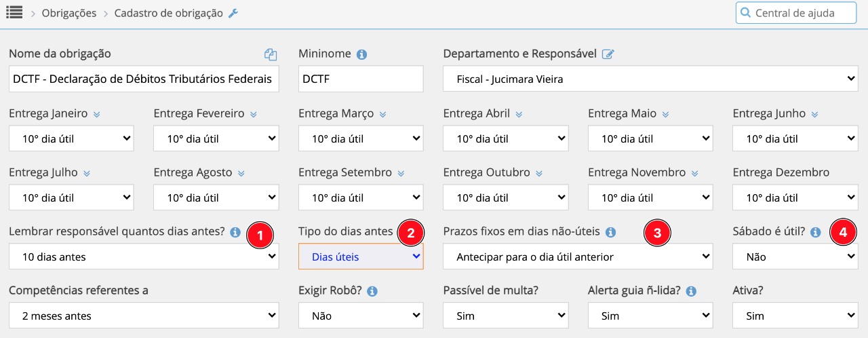Click the wrench icon beside Cadastro de obrigação
868x338 pixels.
233,13
